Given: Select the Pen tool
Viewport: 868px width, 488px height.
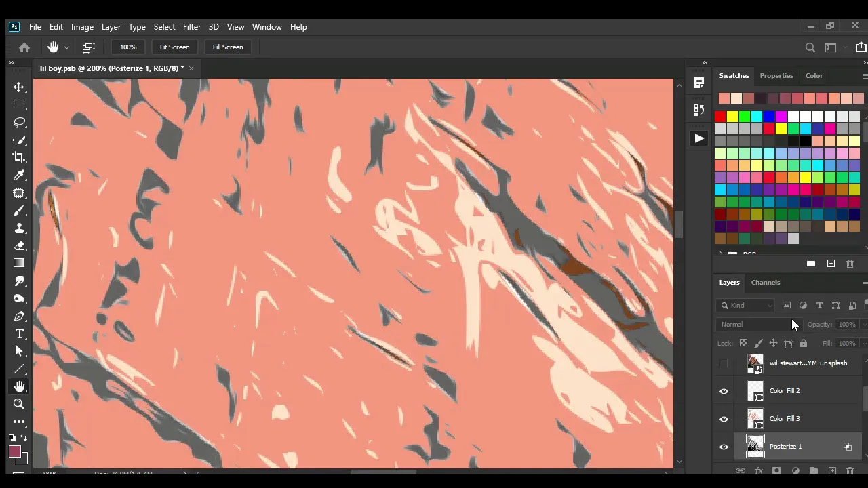Looking at the screenshot, I should (19, 316).
